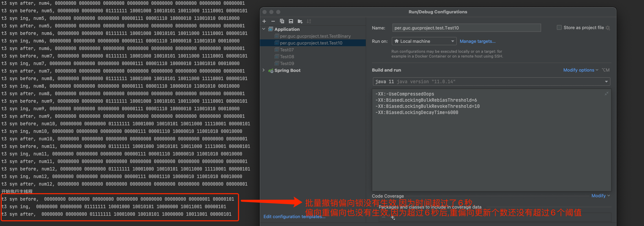Image resolution: width=644 pixels, height=226 pixels.
Task: Collapse the VM options field using its corner icon
Action: [x=606, y=93]
